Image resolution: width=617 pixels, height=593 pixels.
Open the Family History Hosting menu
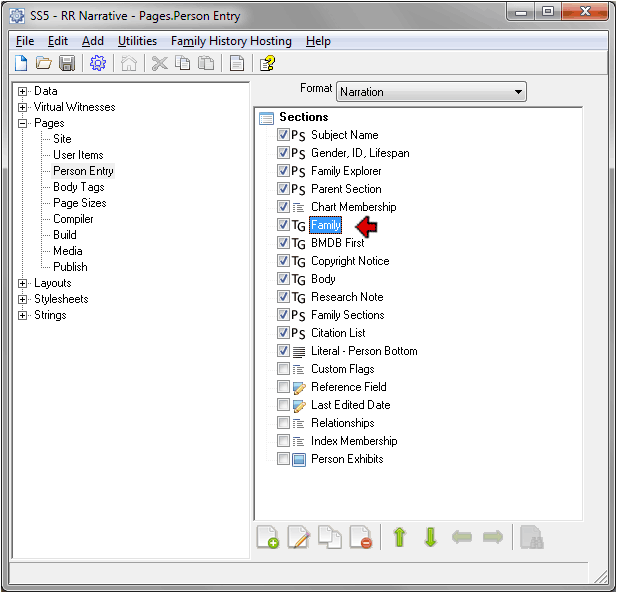click(x=231, y=41)
